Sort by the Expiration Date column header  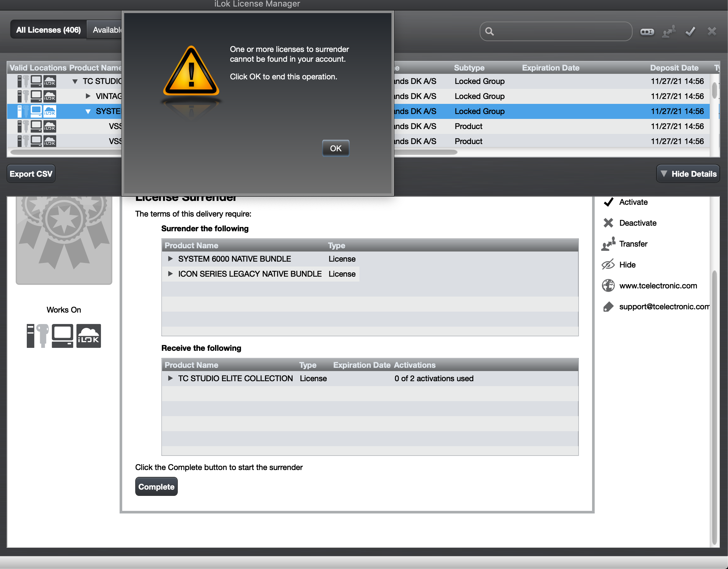[x=551, y=68]
